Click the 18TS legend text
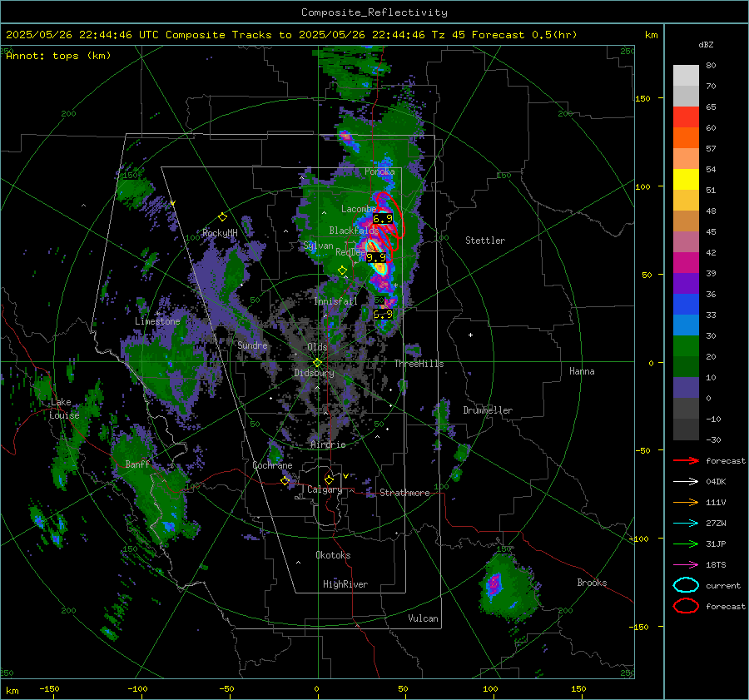Screen dimensions: 749x700 pos(716,565)
